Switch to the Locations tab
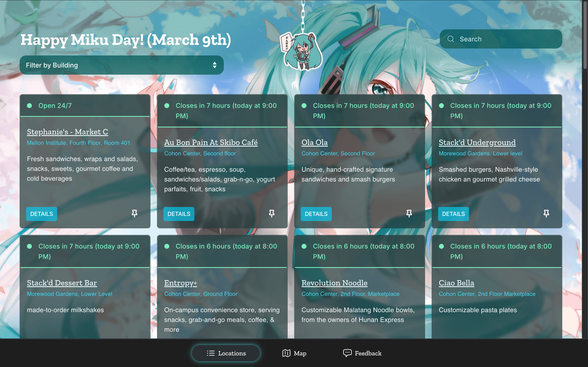 [x=226, y=353]
